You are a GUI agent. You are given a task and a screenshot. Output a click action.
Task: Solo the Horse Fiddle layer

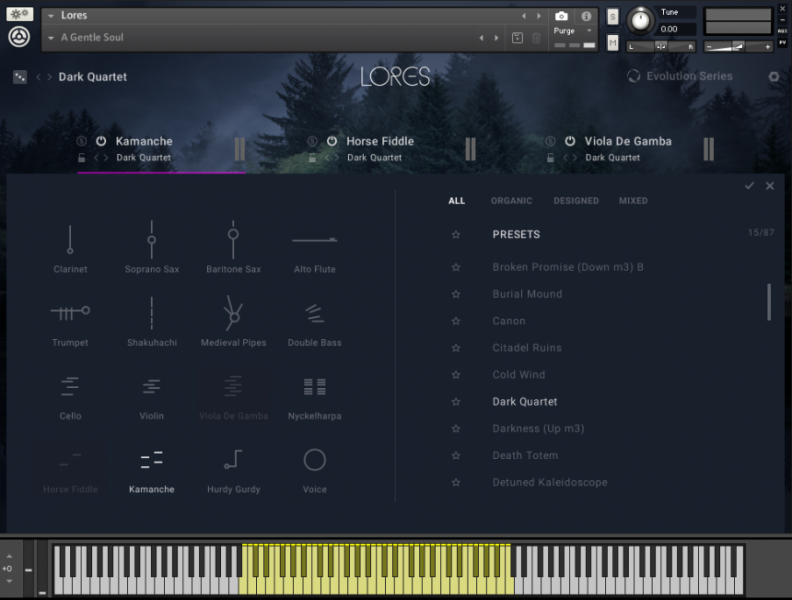coord(312,141)
